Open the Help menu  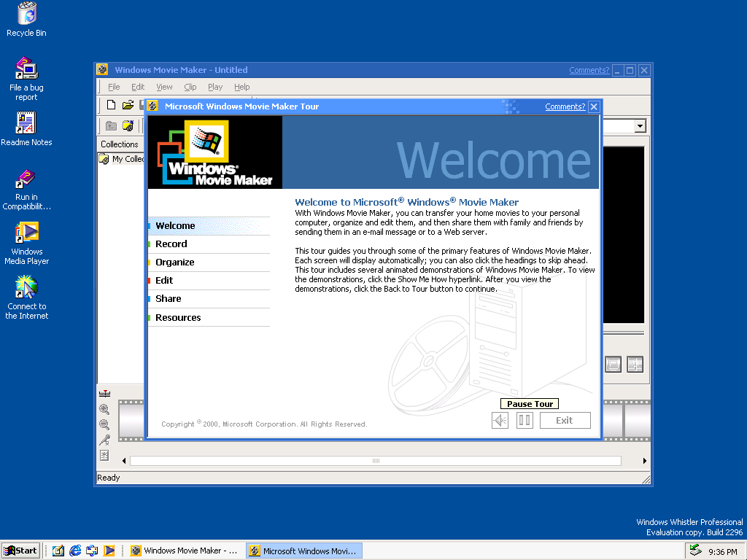click(242, 87)
